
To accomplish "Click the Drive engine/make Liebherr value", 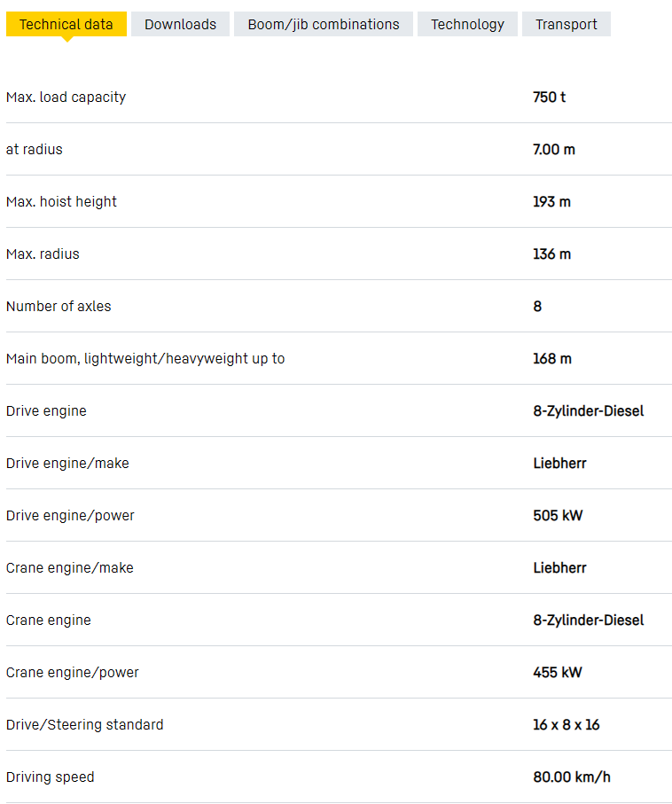I will (559, 463).
